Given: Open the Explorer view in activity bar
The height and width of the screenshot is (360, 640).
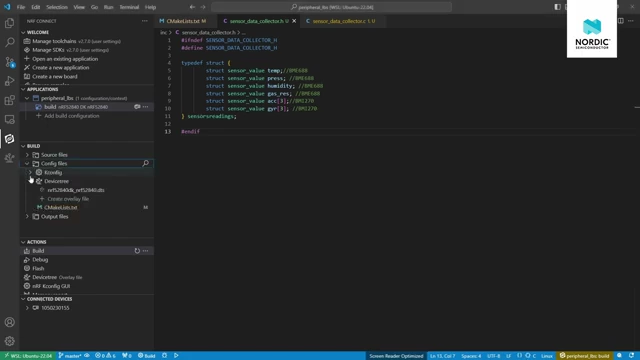Looking at the screenshot, I should click(9, 23).
